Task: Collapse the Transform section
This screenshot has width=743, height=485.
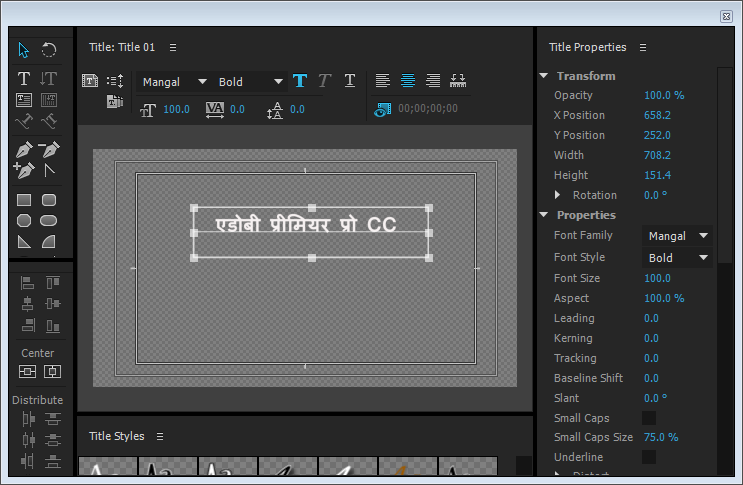Action: pyautogui.click(x=544, y=76)
